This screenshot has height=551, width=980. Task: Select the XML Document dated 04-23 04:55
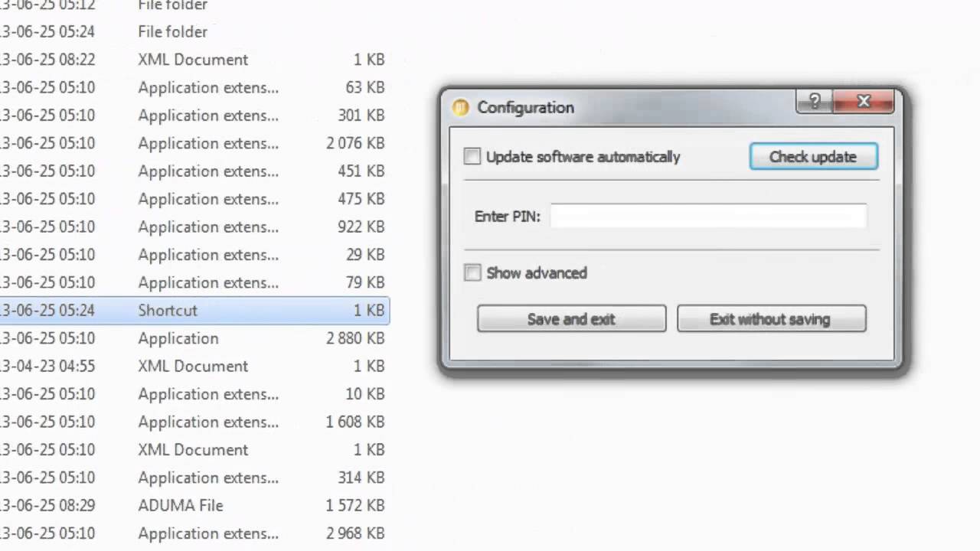coord(194,367)
